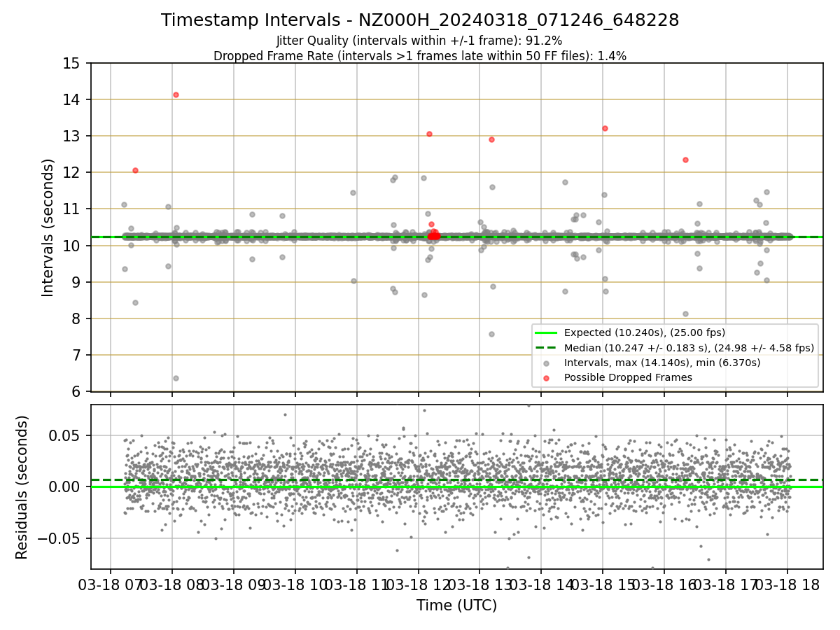The image size is (840, 630).
Task: Click the '03-18 07' time tick label
Action: (110, 584)
